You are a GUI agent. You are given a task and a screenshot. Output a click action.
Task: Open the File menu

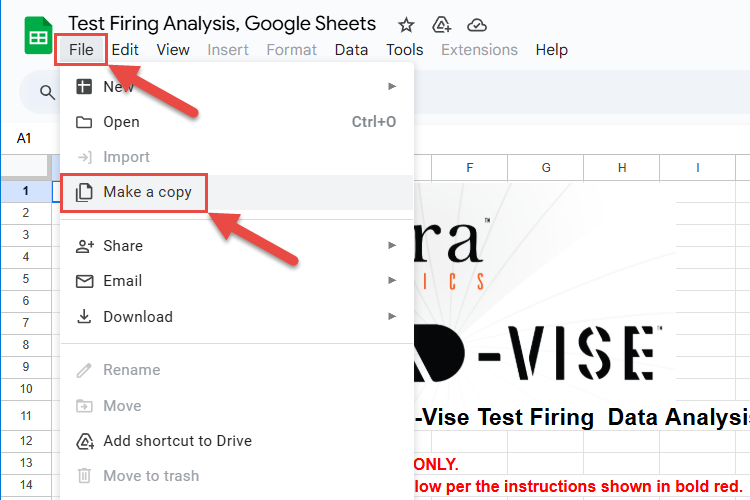[x=81, y=49]
